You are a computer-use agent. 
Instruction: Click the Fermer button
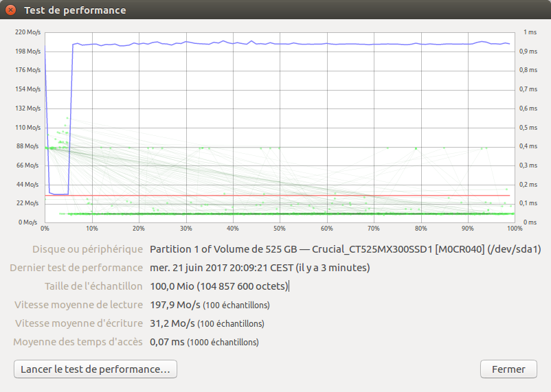(508, 369)
